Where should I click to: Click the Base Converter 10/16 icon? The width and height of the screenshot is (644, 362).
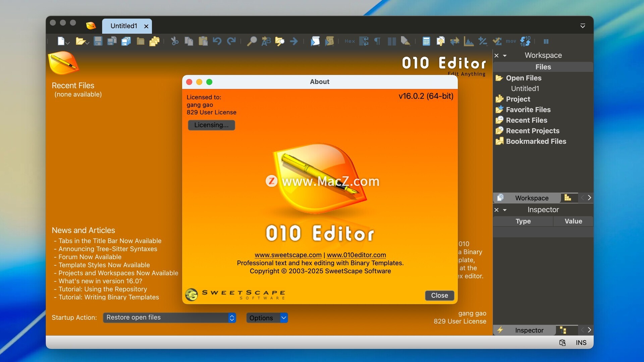point(525,41)
